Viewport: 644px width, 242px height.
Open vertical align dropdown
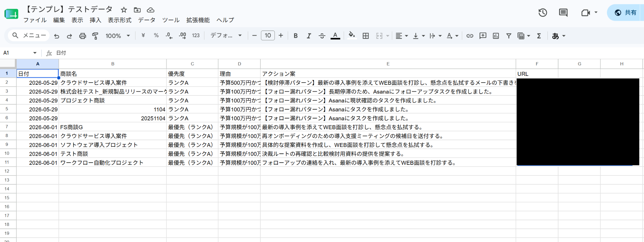click(419, 36)
